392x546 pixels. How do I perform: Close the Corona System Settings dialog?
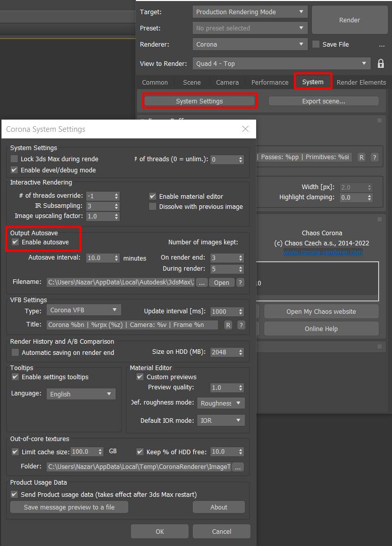(x=245, y=129)
